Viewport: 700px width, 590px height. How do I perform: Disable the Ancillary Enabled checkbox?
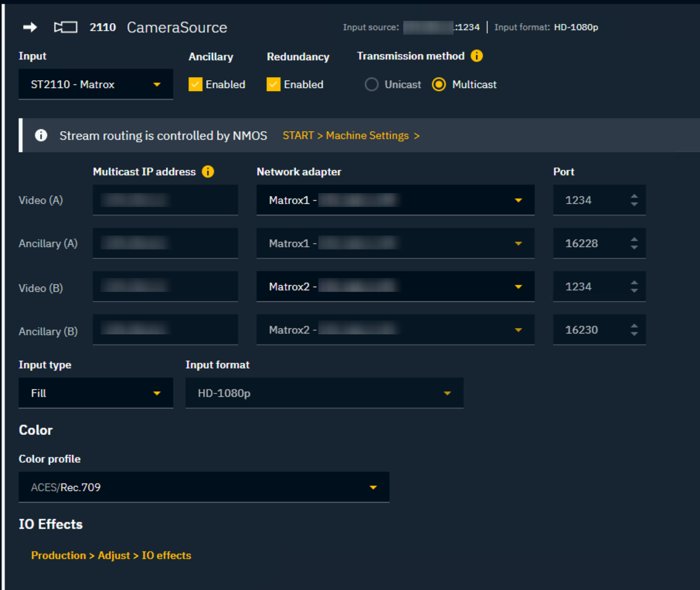click(x=195, y=84)
